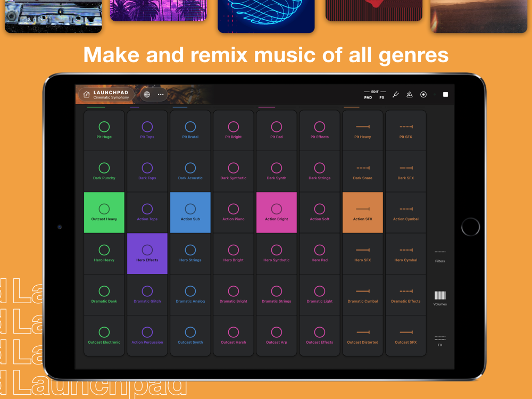
Task: Trigger the Action Cymbal pad
Action: click(406, 212)
